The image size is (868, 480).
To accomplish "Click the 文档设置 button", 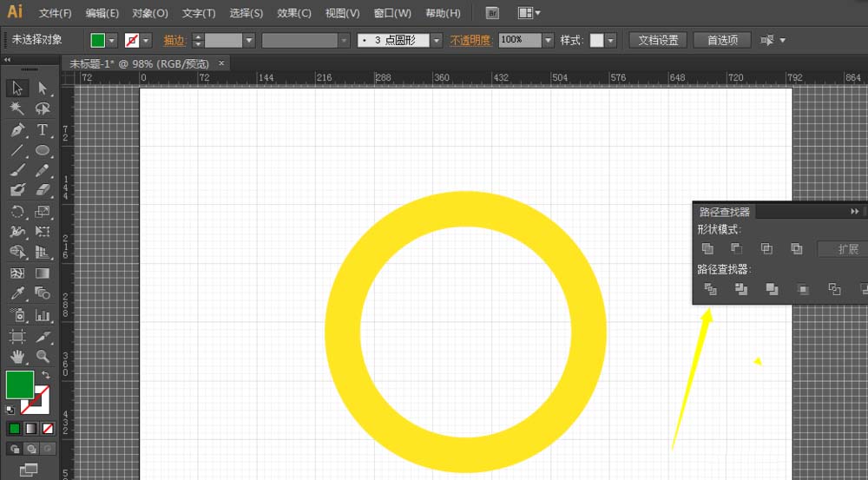I will point(658,40).
